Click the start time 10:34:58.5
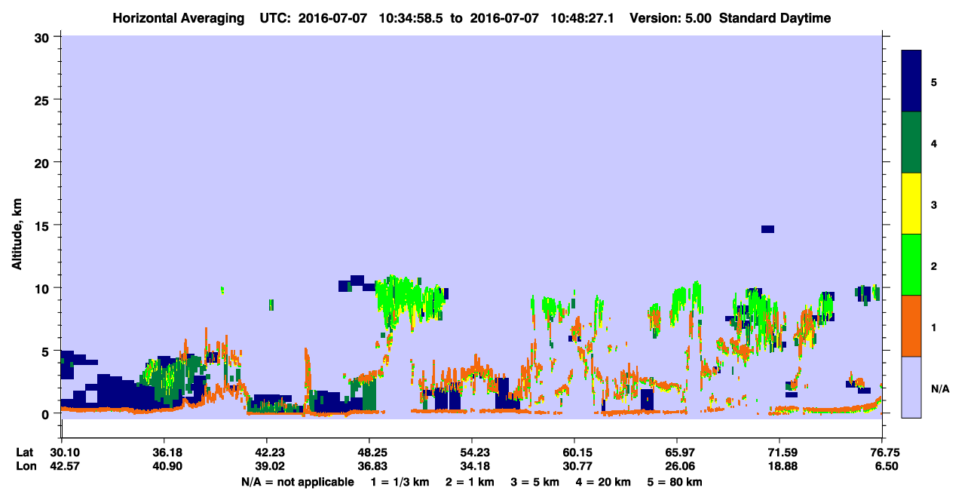Screen dimensions: 980x503 [409, 18]
